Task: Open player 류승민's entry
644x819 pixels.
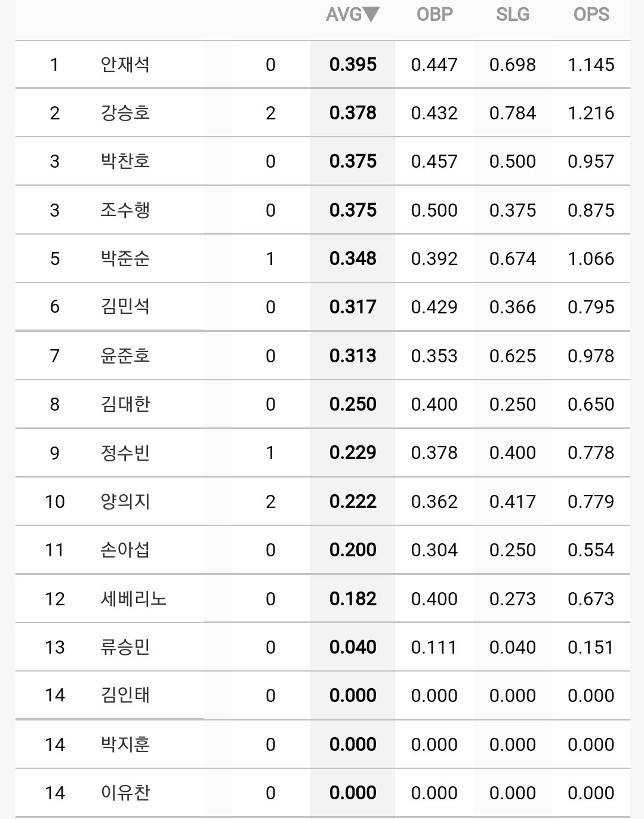Action: (x=125, y=647)
